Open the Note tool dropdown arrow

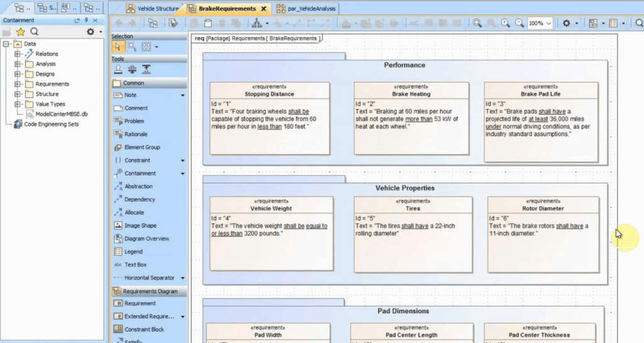tap(183, 95)
